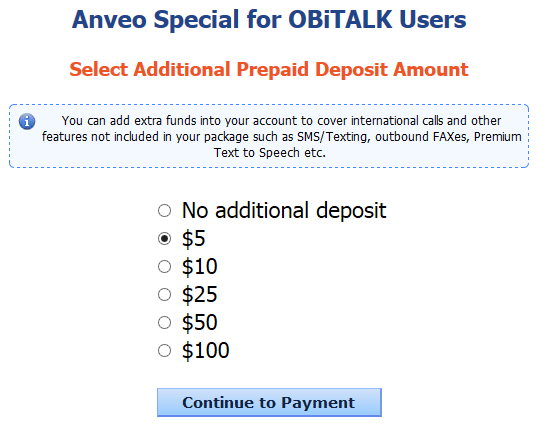Choose the $5 deposit radio button

[x=164, y=239]
